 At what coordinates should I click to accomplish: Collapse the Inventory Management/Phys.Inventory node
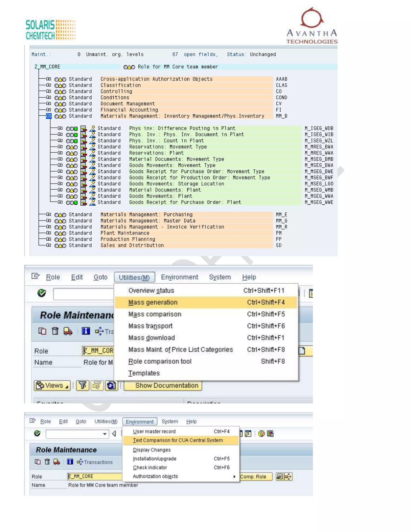point(49,116)
